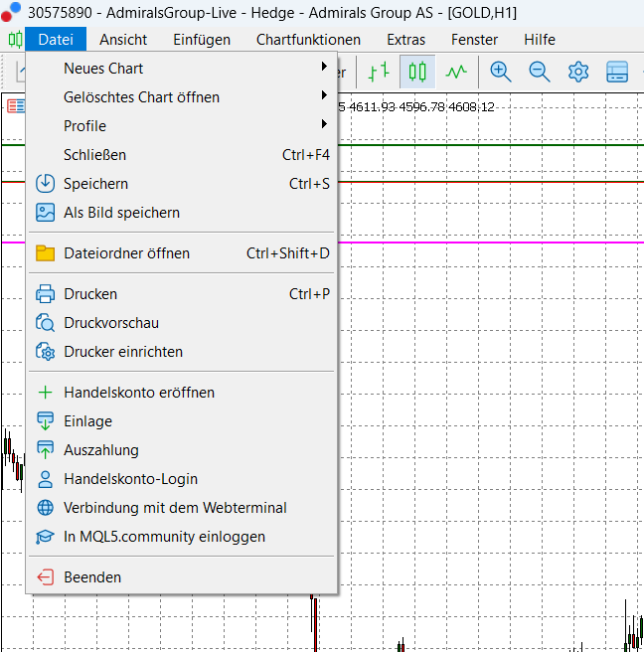Open the Datei menu
Screen dimensions: 644x652
56,40
